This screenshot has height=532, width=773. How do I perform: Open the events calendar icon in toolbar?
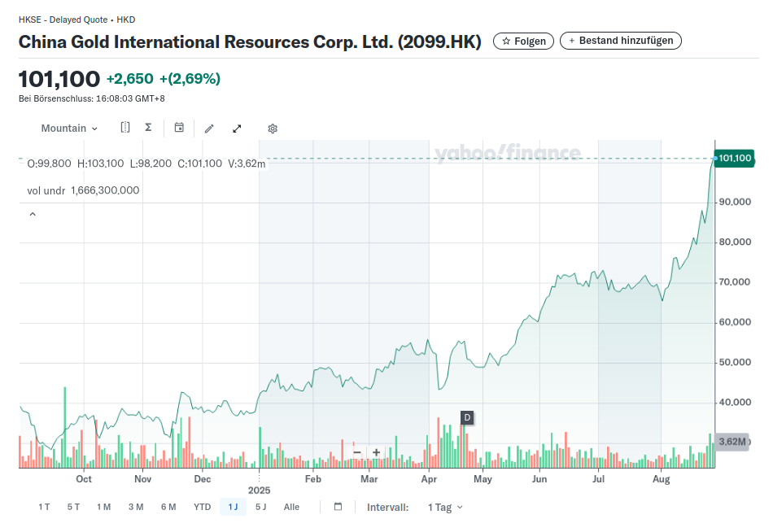pos(179,128)
